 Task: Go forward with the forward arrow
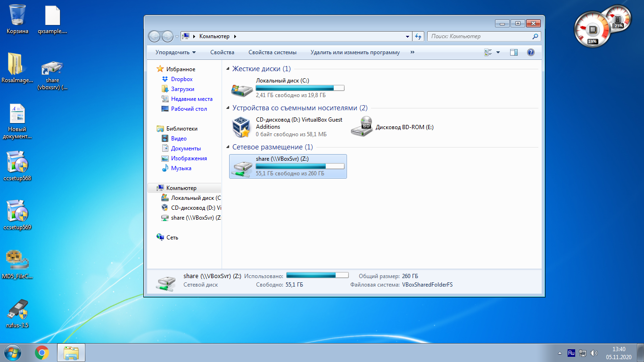pyautogui.click(x=167, y=36)
